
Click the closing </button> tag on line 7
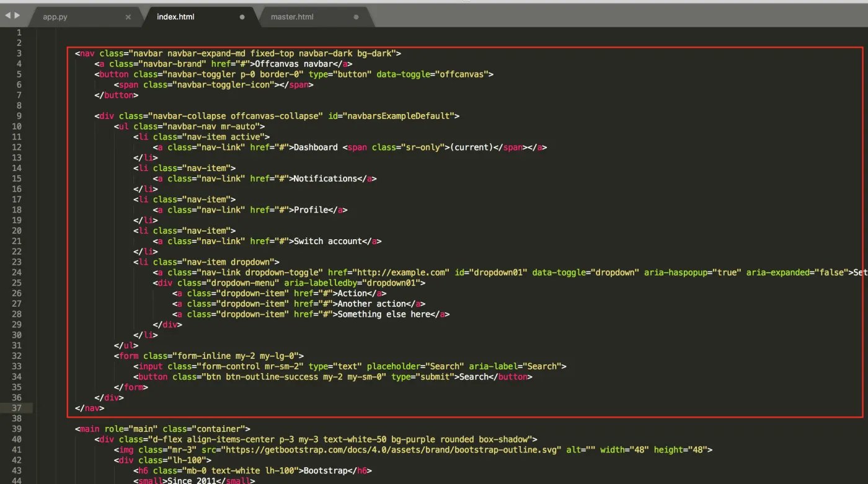[116, 95]
